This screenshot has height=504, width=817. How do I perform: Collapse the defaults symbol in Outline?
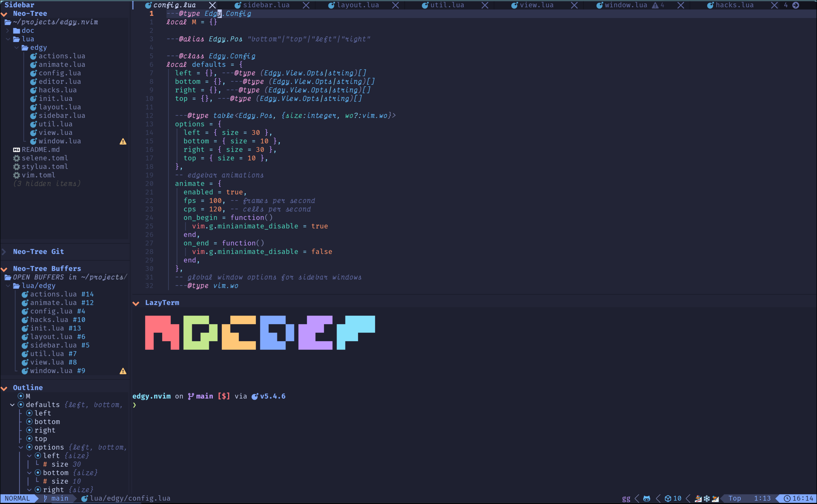(x=12, y=405)
